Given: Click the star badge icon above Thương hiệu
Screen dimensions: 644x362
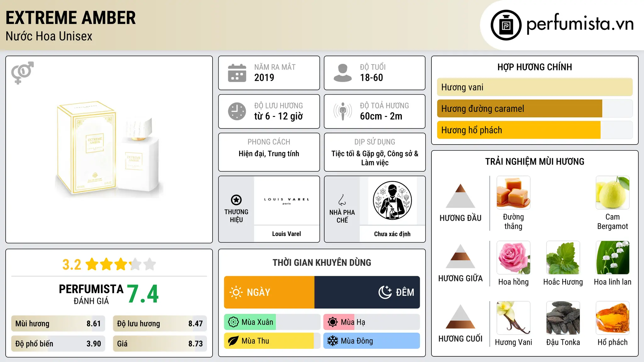Looking at the screenshot, I should 236,200.
